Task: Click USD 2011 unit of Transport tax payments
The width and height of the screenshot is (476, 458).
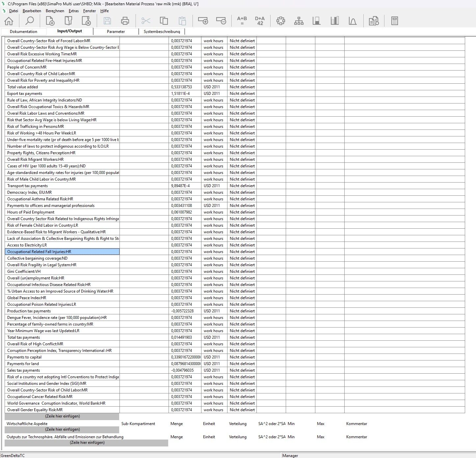Action: click(x=214, y=186)
